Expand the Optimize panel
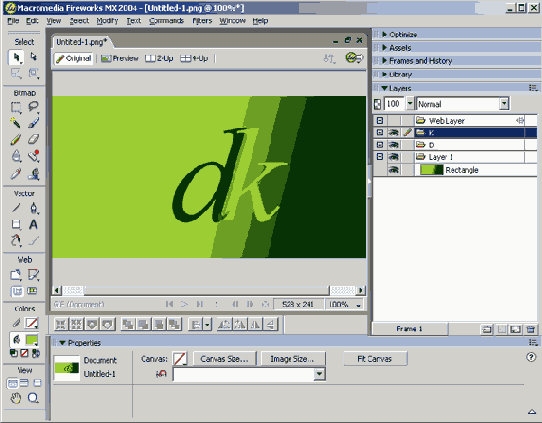The image size is (542, 423). coord(403,35)
